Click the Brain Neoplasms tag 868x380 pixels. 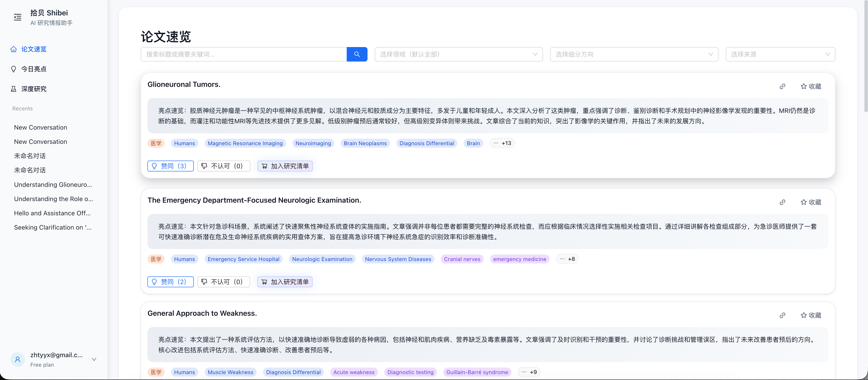click(365, 143)
